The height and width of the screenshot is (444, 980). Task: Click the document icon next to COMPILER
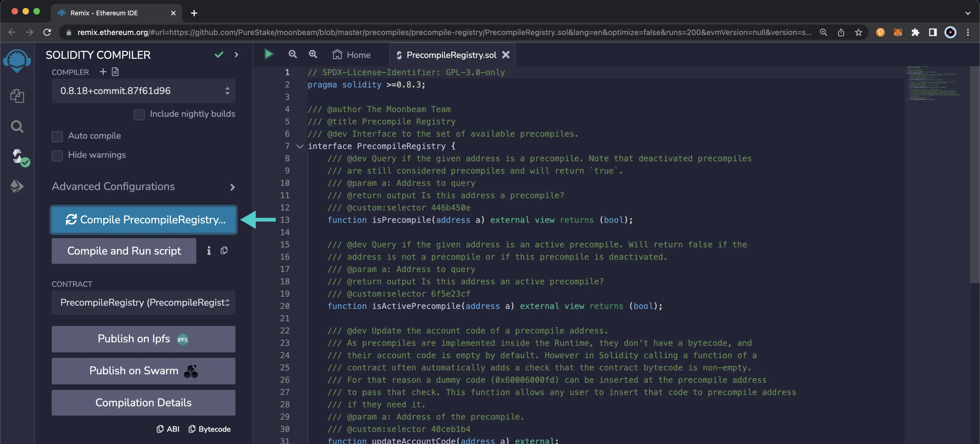(115, 72)
